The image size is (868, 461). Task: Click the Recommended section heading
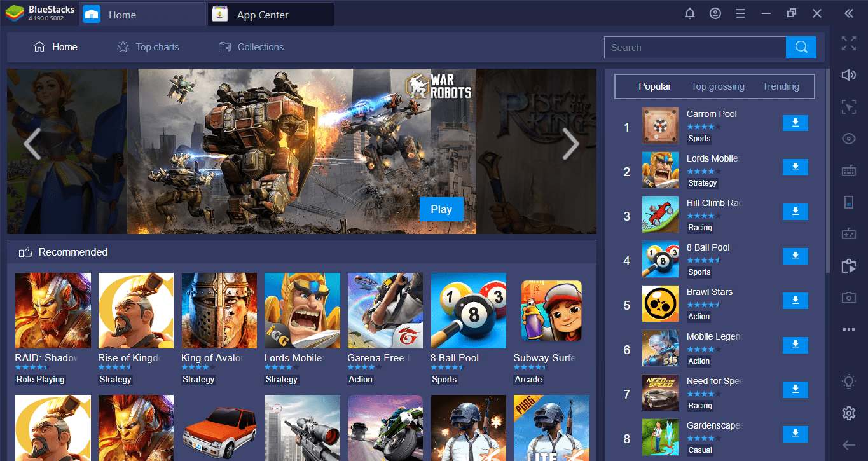(73, 252)
